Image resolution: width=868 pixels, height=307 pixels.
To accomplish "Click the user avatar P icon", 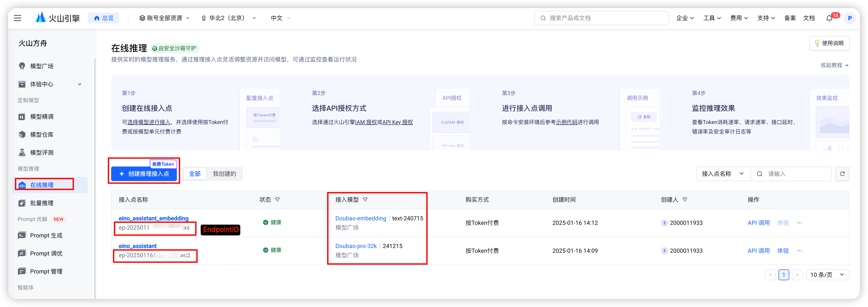I will click(x=850, y=18).
